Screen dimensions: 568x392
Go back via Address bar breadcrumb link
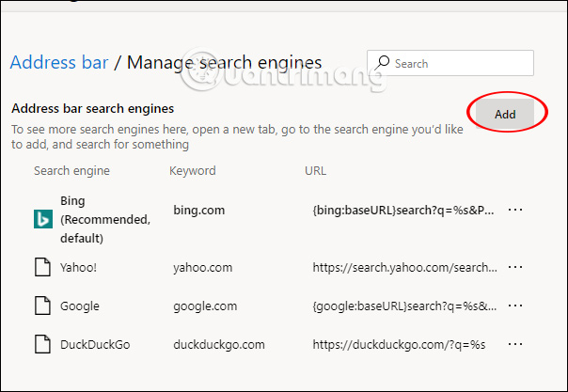click(x=59, y=62)
